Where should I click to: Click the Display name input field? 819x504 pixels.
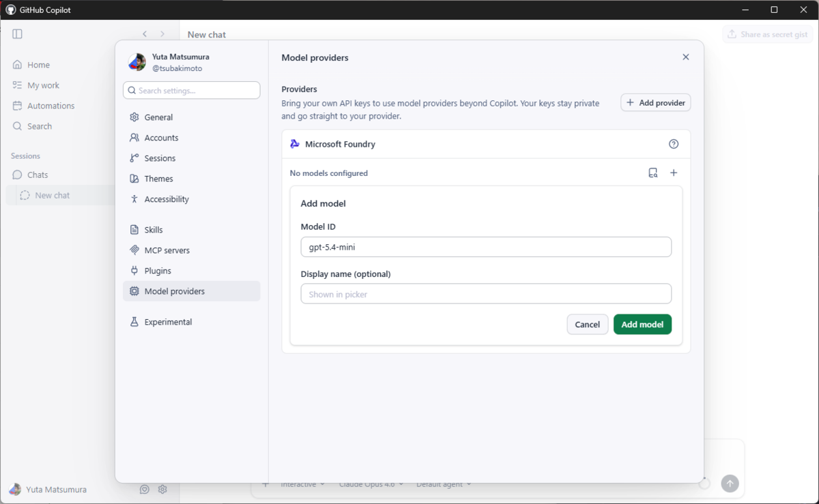[486, 294]
